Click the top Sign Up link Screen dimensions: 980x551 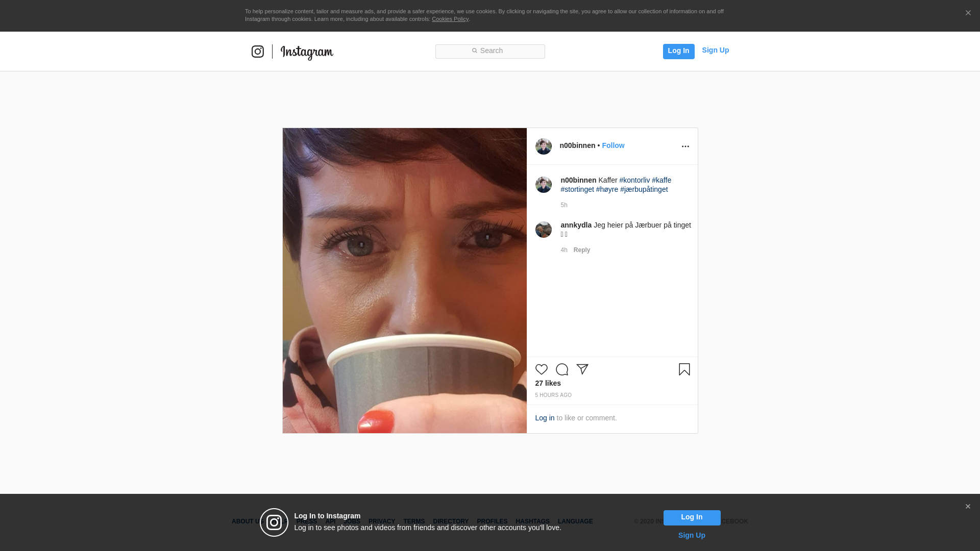pyautogui.click(x=715, y=50)
